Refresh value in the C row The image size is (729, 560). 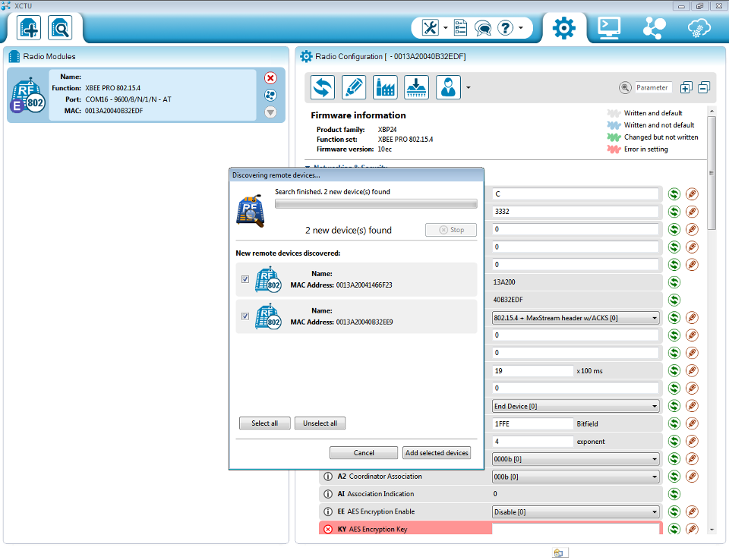[674, 194]
